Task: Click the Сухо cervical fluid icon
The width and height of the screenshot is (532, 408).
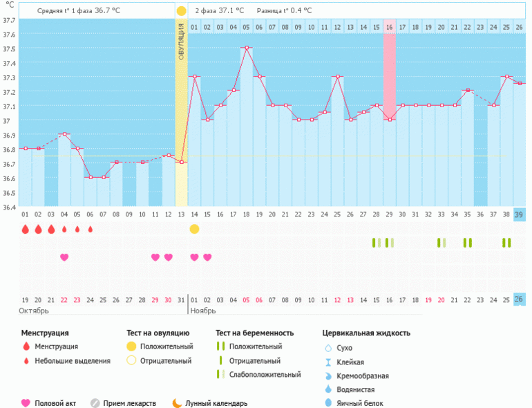Action: 328,348
